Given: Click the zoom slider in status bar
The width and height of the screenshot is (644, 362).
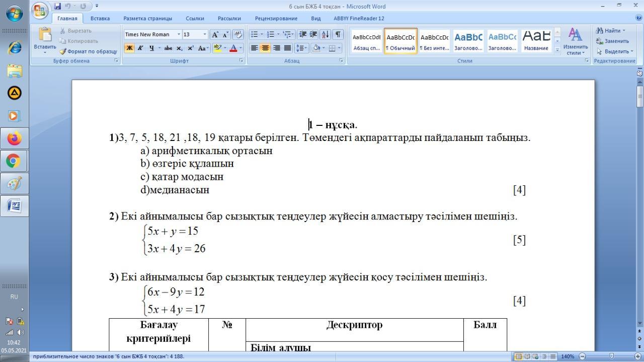Looking at the screenshot, I should (x=612, y=356).
